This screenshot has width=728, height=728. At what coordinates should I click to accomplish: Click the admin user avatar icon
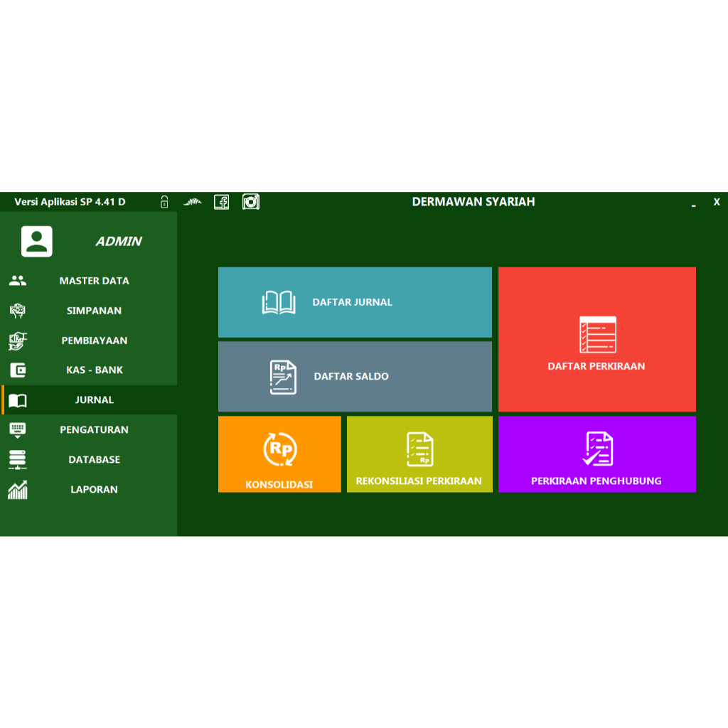tap(37, 242)
